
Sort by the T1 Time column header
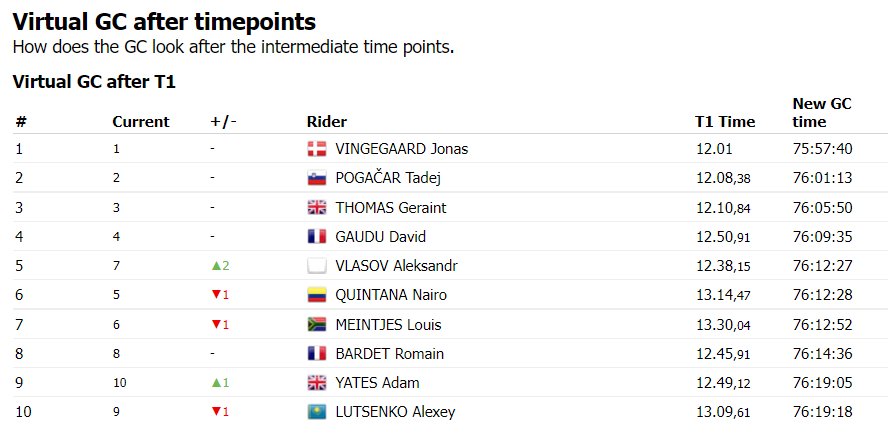point(725,122)
